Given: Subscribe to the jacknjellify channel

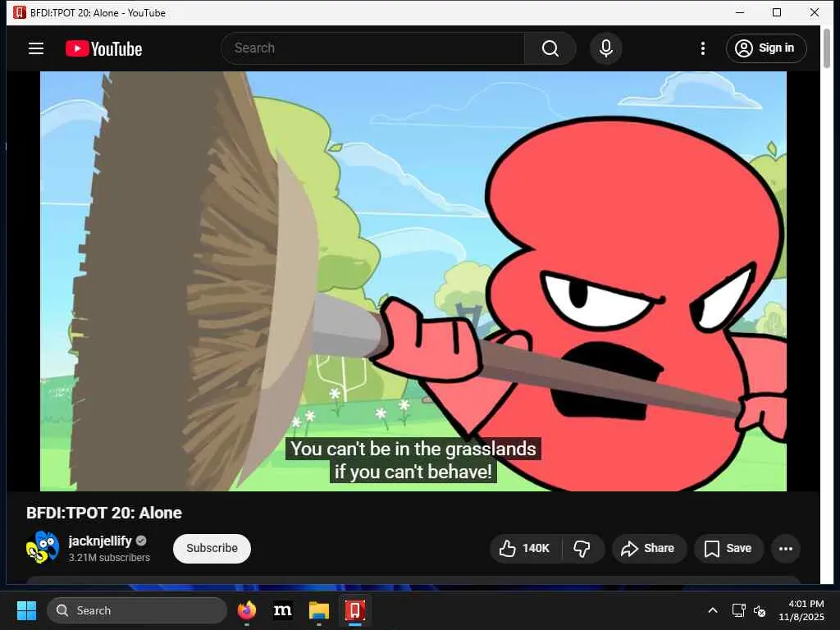Looking at the screenshot, I should point(212,548).
